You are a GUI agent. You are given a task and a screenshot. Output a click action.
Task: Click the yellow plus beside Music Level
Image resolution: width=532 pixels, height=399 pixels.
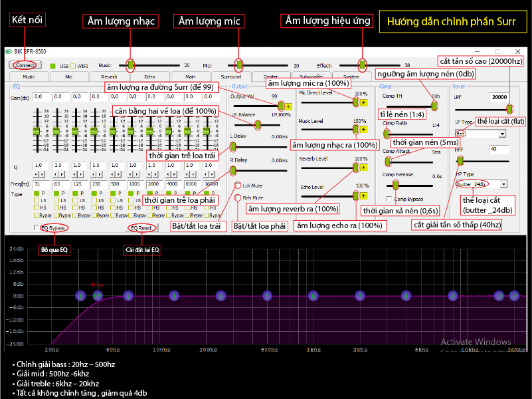(x=363, y=130)
